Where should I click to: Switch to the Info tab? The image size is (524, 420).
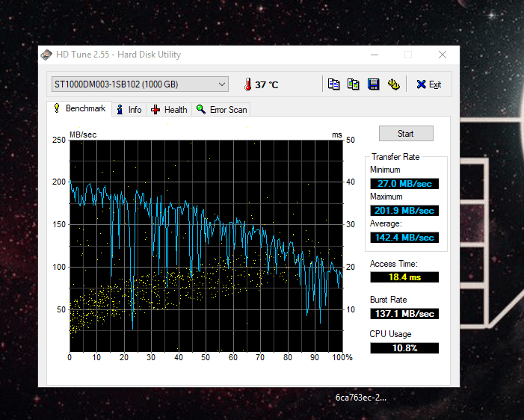pyautogui.click(x=129, y=110)
